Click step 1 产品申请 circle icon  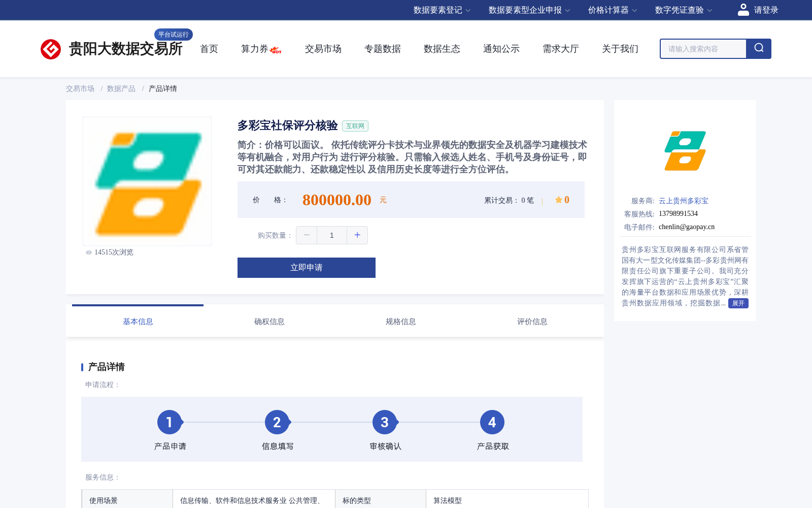point(170,422)
